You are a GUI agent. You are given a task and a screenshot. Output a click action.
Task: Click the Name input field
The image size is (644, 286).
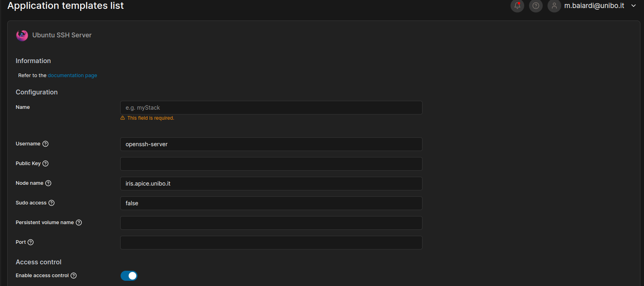click(271, 108)
